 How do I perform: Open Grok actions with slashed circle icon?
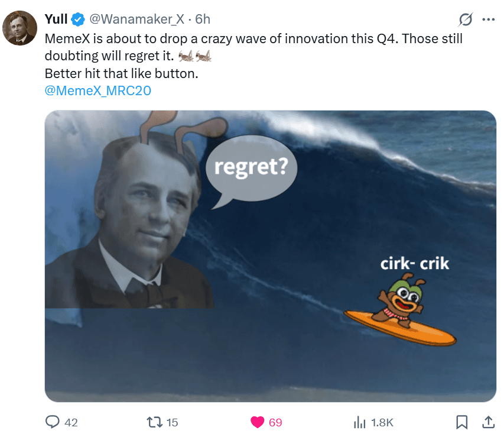tap(466, 20)
